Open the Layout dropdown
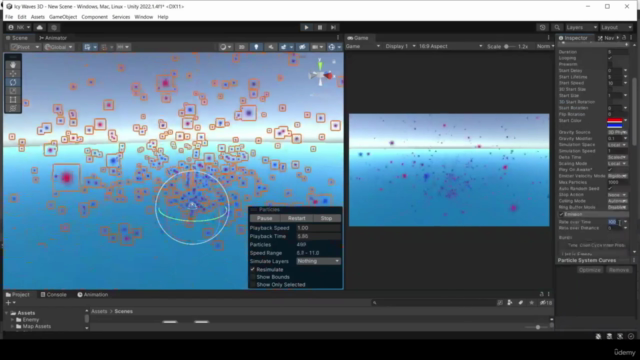This screenshot has width=640, height=360. click(x=616, y=27)
